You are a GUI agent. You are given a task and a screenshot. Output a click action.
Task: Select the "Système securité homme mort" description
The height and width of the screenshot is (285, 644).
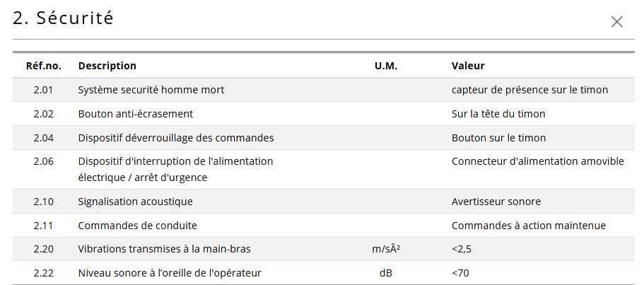coord(151,90)
